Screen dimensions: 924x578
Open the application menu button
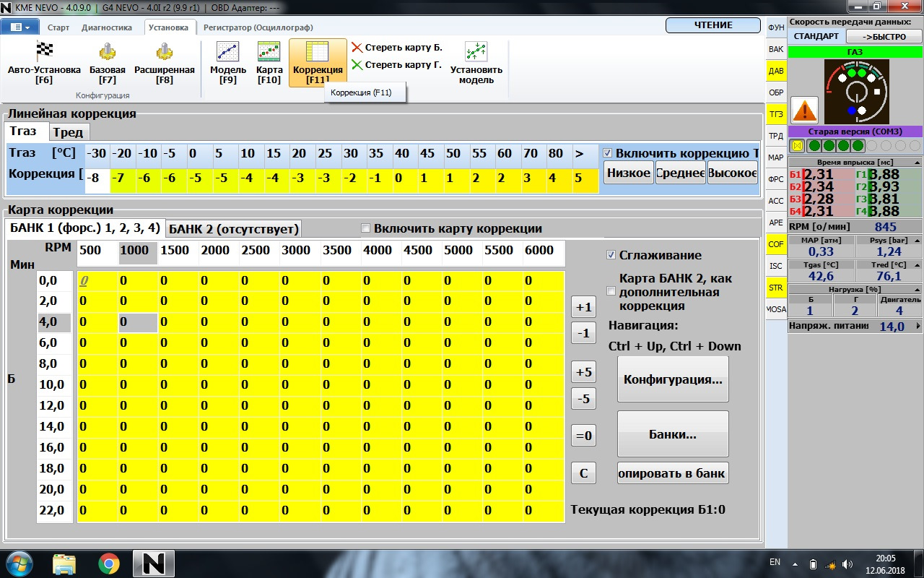(20, 27)
